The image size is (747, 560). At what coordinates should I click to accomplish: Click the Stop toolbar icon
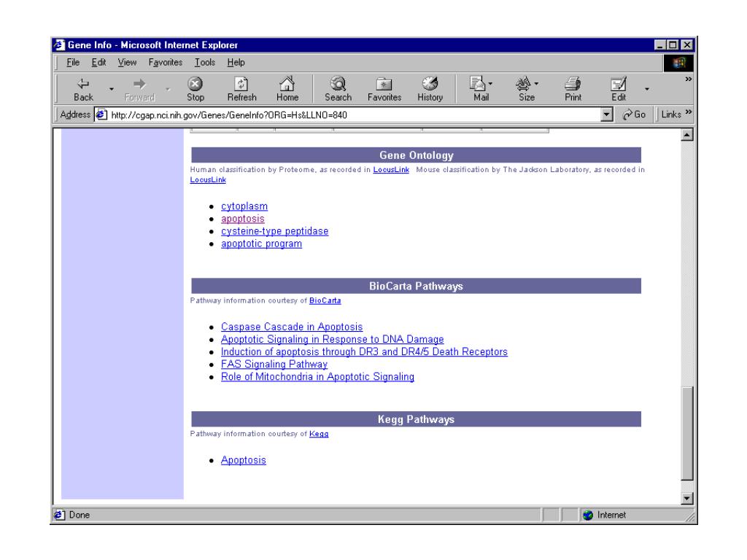[195, 84]
